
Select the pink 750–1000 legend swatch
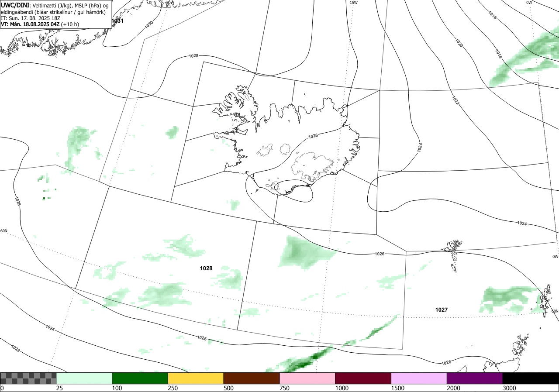(307, 378)
